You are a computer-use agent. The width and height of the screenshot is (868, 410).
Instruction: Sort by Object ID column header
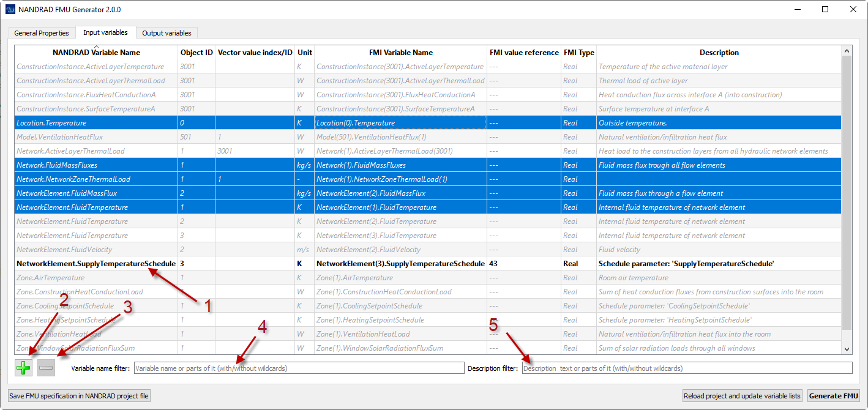(x=196, y=53)
